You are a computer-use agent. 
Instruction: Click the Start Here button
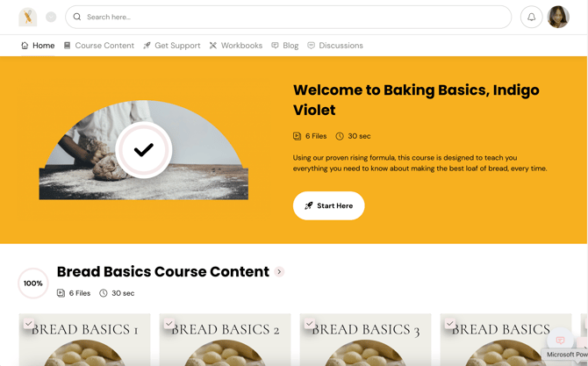[x=328, y=205]
